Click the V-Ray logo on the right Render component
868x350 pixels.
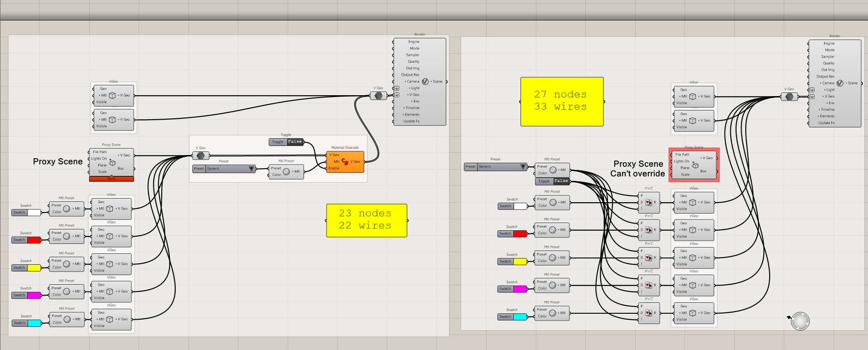click(x=840, y=83)
